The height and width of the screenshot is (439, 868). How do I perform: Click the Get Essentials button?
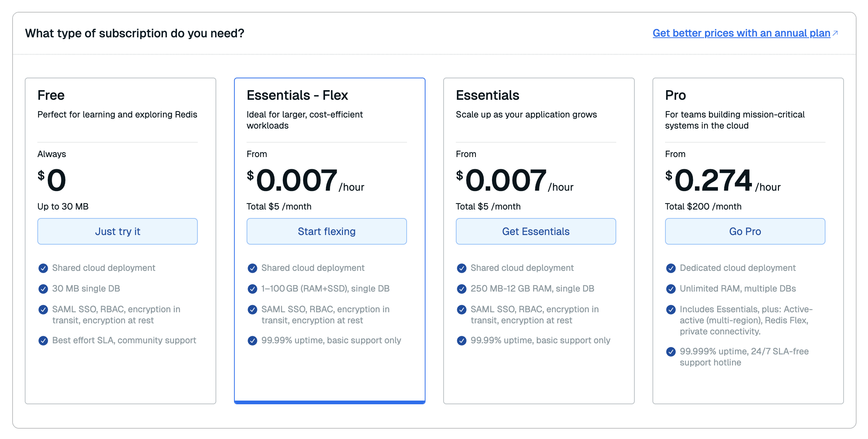coord(536,231)
